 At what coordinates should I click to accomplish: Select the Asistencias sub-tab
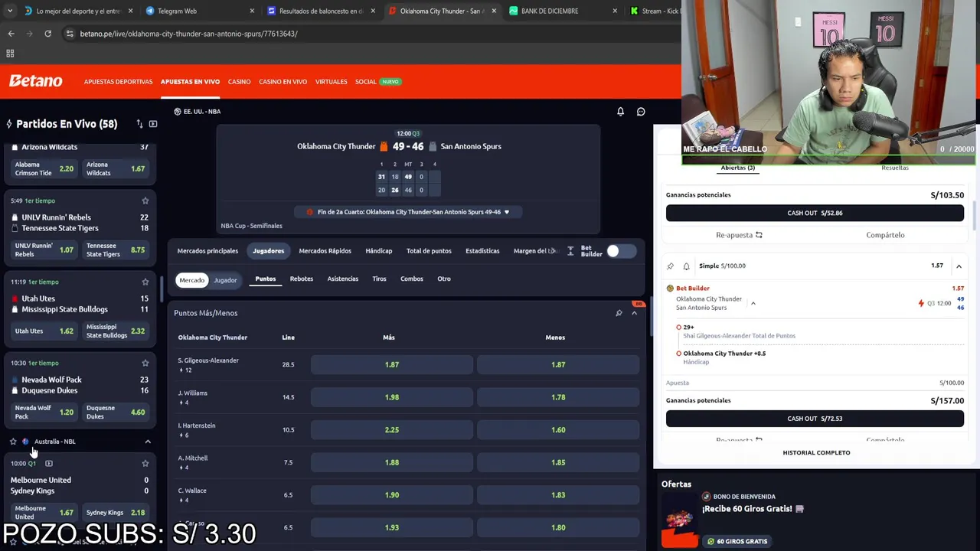click(342, 279)
